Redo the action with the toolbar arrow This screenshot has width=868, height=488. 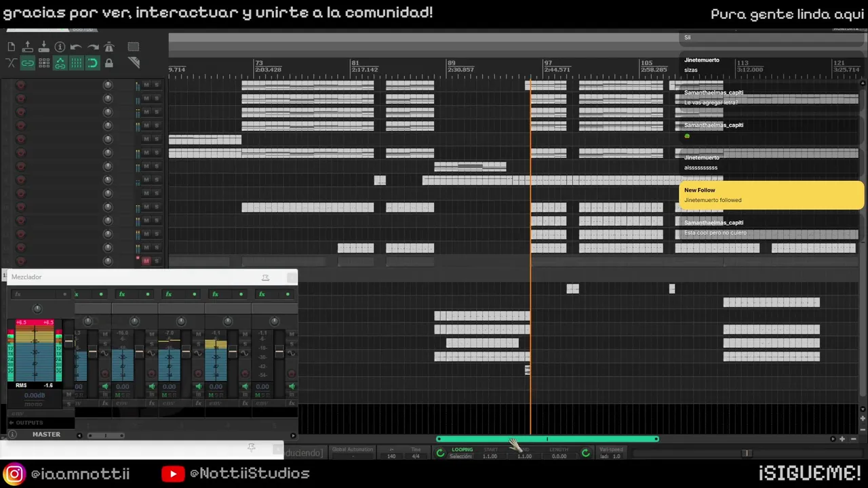pos(93,47)
